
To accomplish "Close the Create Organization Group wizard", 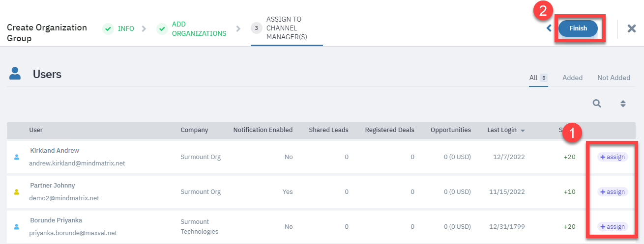I will coord(632,28).
